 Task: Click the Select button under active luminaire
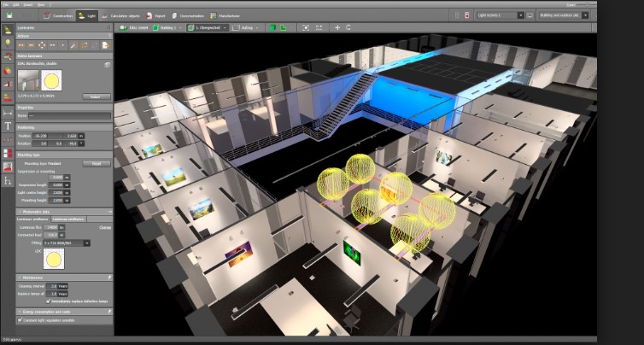96,96
